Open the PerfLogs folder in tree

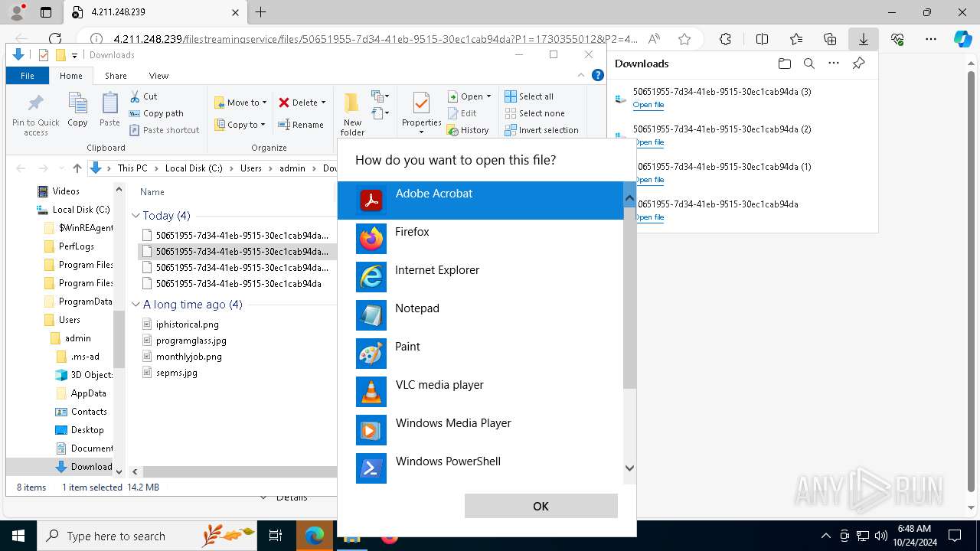coord(69,246)
